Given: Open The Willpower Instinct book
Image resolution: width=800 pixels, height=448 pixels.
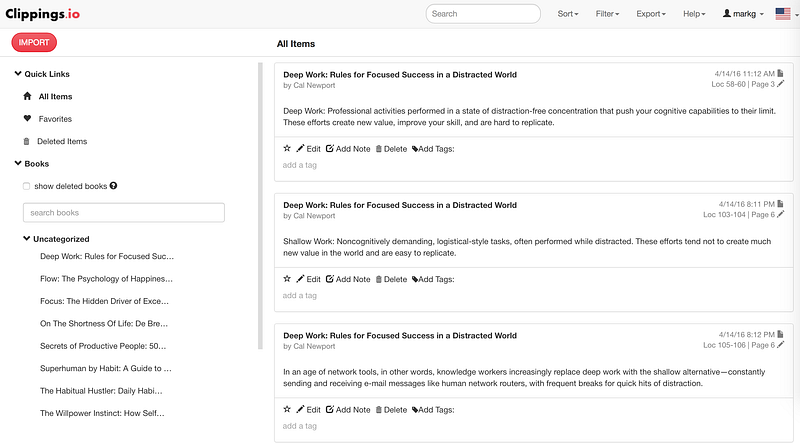Looking at the screenshot, I should (103, 413).
